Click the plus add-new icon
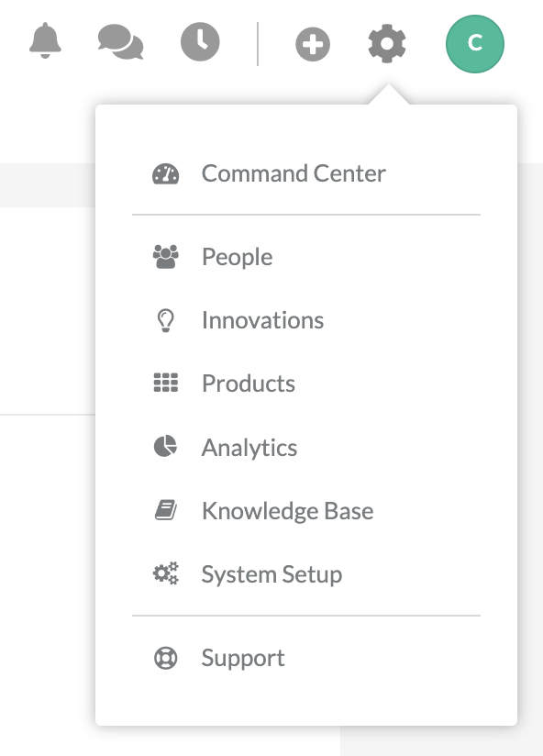 point(313,44)
